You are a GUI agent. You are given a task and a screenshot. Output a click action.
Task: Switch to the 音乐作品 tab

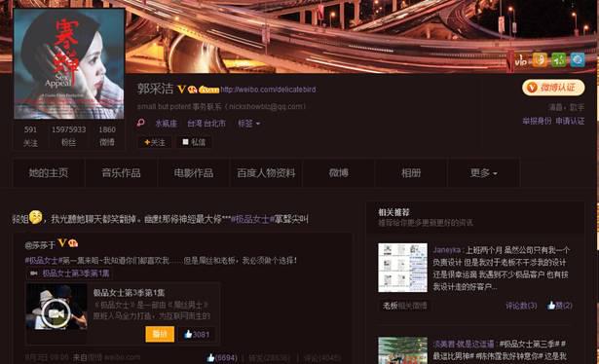[121, 173]
